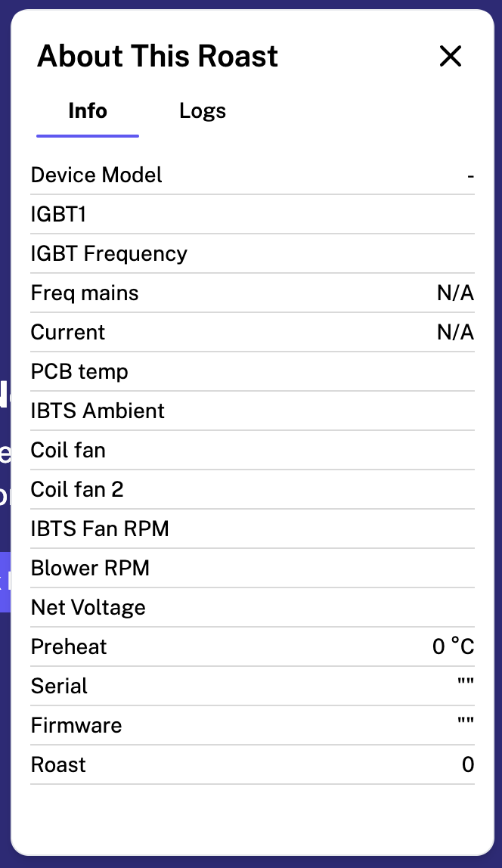Select the IBTS Fan RPM label
The image size is (502, 868).
click(100, 529)
